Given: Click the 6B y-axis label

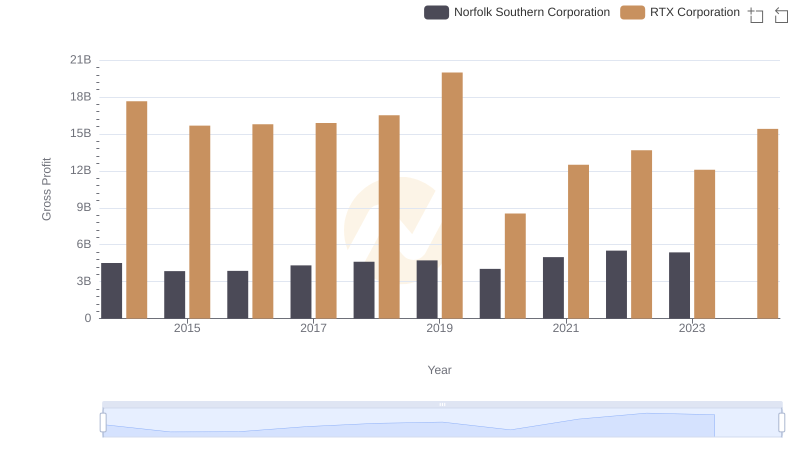Looking at the screenshot, I should pyautogui.click(x=84, y=244).
